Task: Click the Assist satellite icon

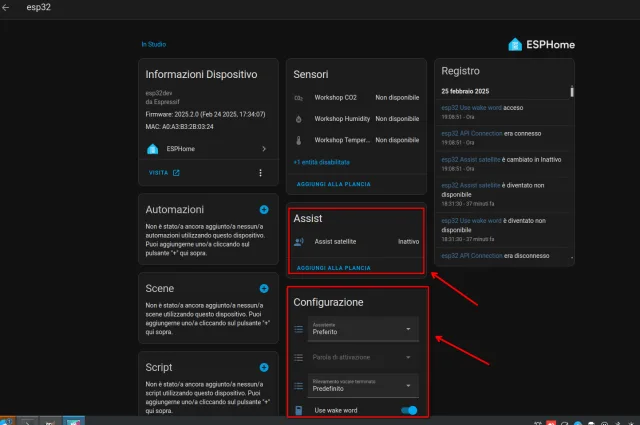Action: [x=299, y=241]
